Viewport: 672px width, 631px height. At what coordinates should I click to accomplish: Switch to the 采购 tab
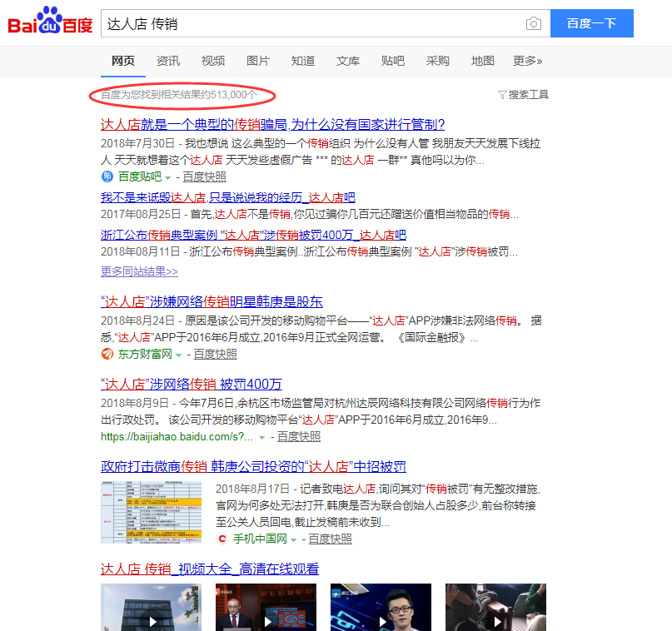(437, 61)
